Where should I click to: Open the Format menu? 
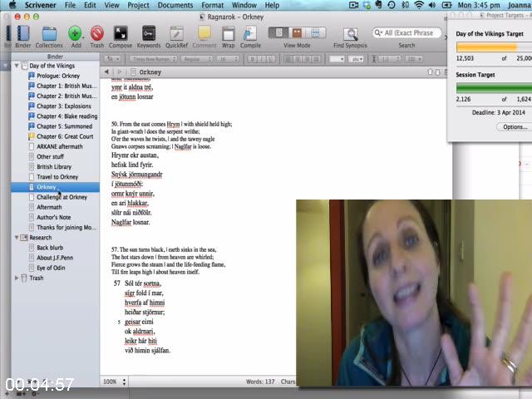[213, 5]
